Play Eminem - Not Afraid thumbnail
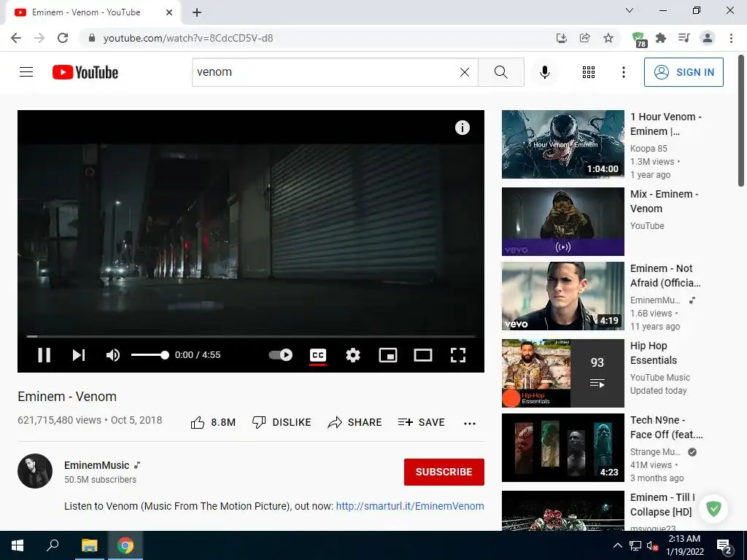Image resolution: width=747 pixels, height=560 pixels. (x=562, y=296)
